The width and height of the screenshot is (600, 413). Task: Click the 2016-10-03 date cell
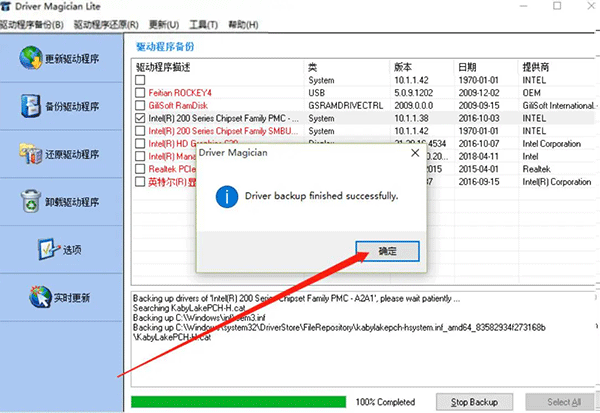(478, 118)
